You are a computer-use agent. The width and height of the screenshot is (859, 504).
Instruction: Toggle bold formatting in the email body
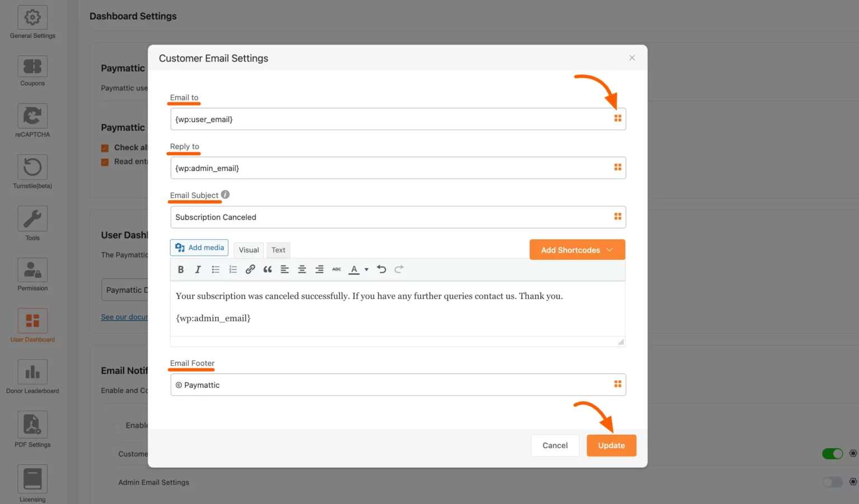coord(181,269)
